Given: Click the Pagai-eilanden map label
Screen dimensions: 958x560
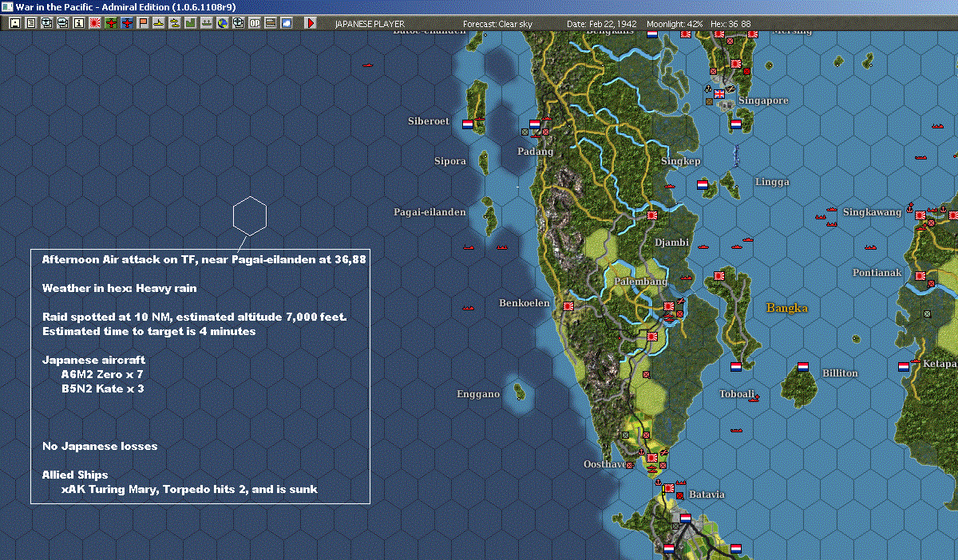Looking at the screenshot, I should (430, 212).
